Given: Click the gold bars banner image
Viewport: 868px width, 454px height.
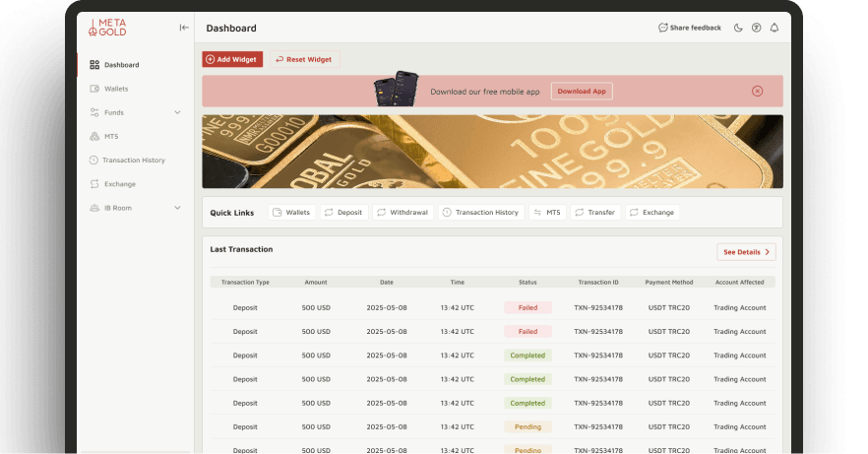Looking at the screenshot, I should pos(492,152).
